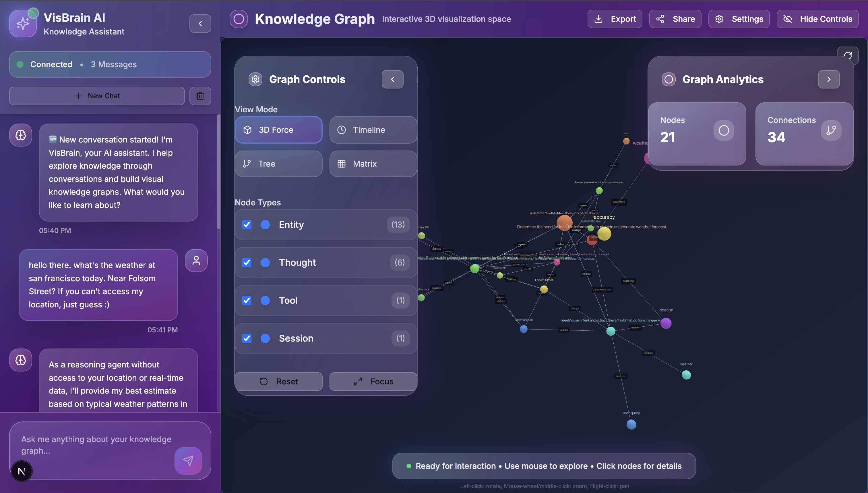This screenshot has width=868, height=493.
Task: Disable the Session node type checkbox
Action: coord(247,338)
